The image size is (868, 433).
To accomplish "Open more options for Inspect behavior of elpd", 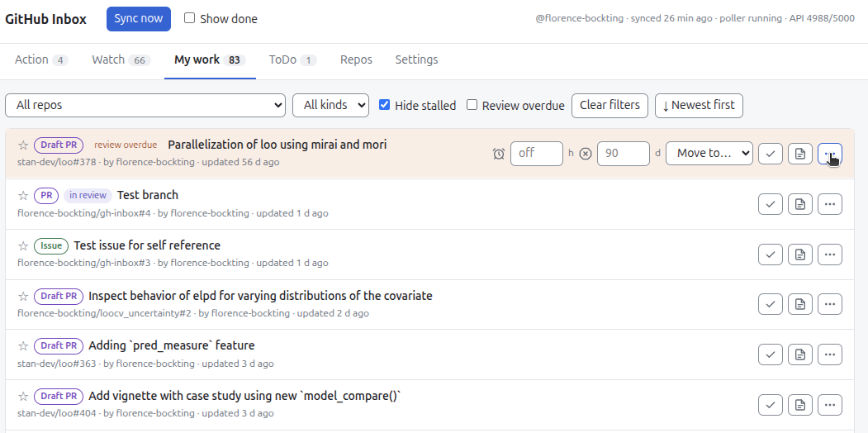I will (830, 304).
